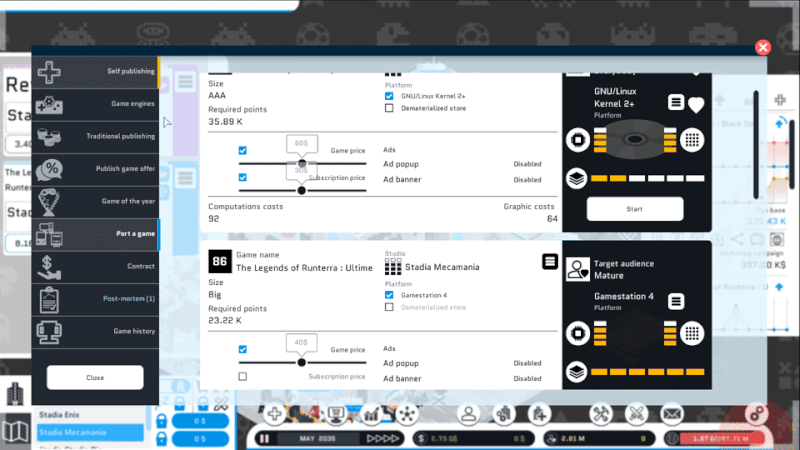Open the Game history entry

coord(95,332)
